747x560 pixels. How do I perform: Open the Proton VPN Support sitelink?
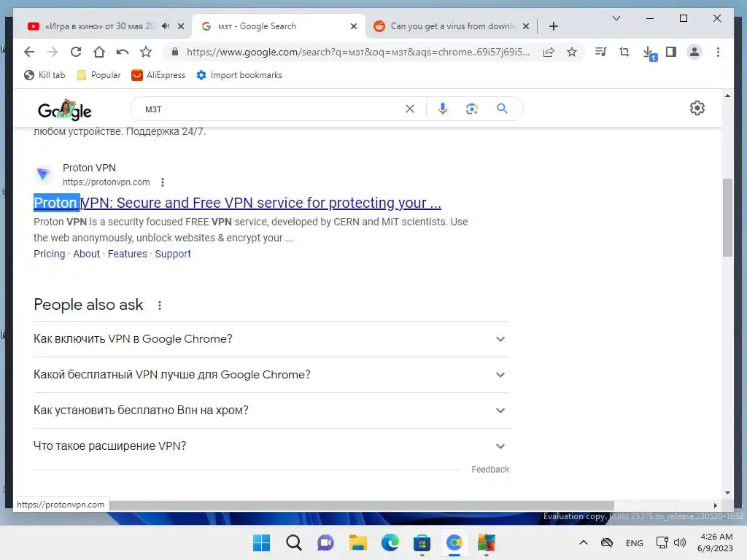point(173,254)
